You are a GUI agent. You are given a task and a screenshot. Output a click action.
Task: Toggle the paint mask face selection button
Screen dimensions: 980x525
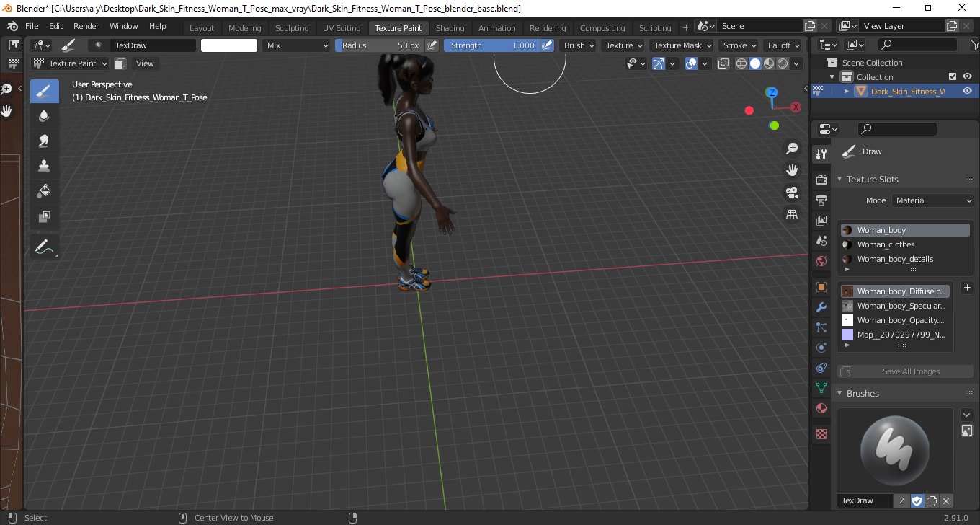pos(120,63)
